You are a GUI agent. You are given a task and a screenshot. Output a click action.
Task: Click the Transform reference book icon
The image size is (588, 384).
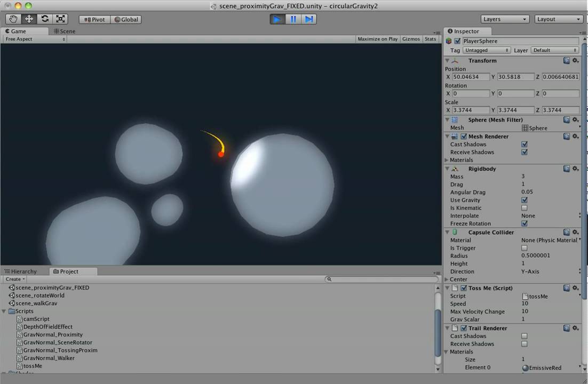click(x=567, y=60)
